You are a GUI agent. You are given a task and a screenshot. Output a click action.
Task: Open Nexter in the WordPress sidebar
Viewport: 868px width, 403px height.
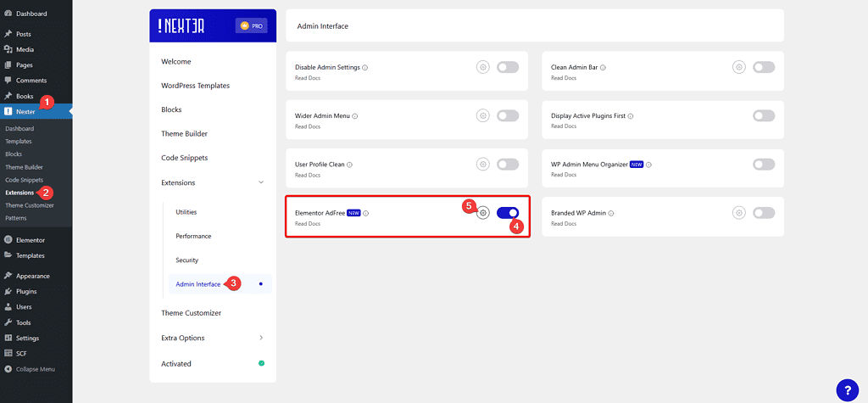[x=36, y=111]
